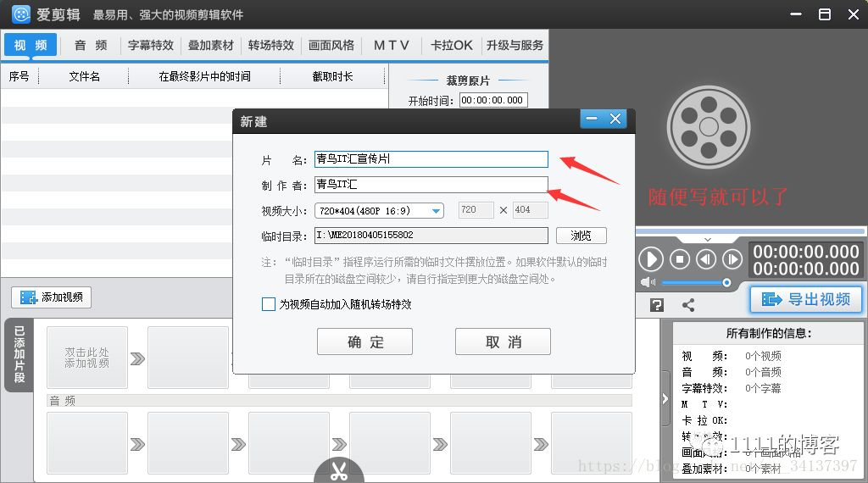
Task: Confirm the dialog with 确定
Action: point(364,342)
